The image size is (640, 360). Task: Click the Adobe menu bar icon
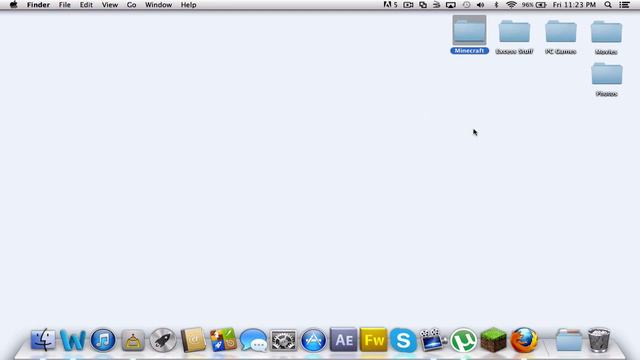[390, 5]
